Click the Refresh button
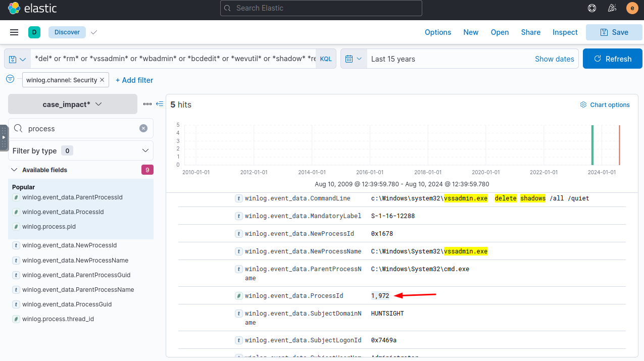The width and height of the screenshot is (644, 361). tap(612, 59)
